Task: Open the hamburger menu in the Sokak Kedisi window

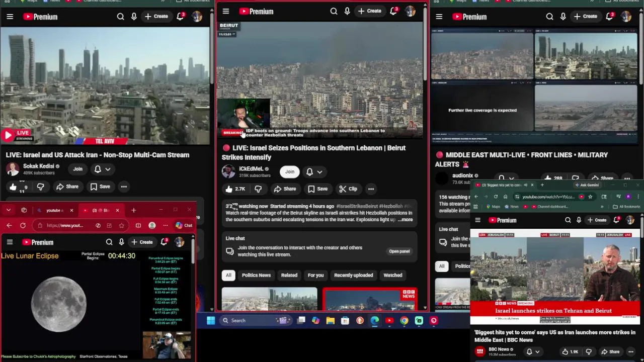Action: tap(10, 17)
